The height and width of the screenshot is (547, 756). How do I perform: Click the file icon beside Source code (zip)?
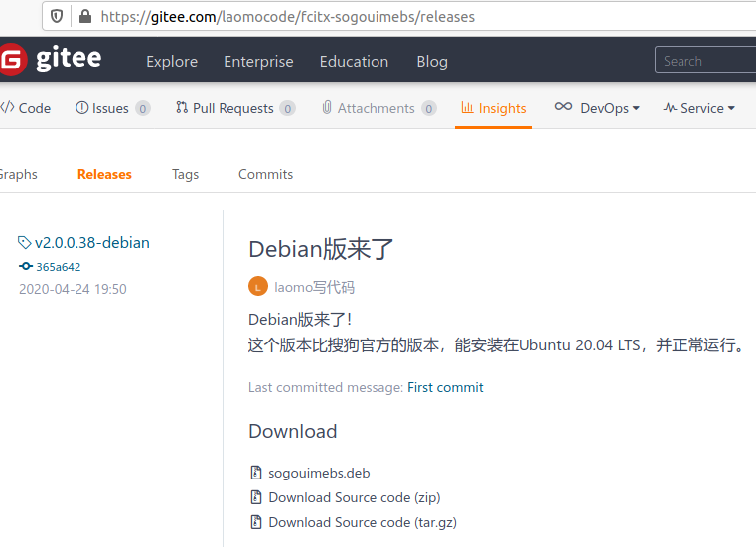tap(256, 497)
